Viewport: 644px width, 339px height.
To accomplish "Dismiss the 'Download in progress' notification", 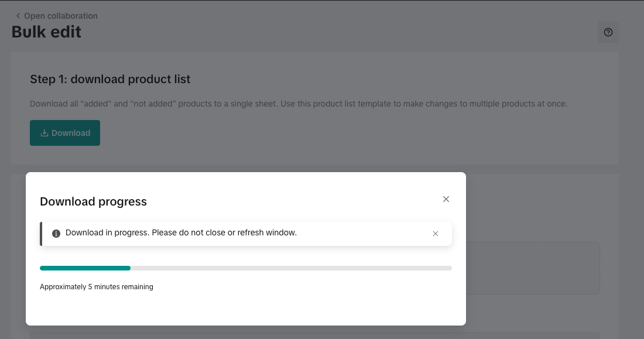I will pos(436,234).
